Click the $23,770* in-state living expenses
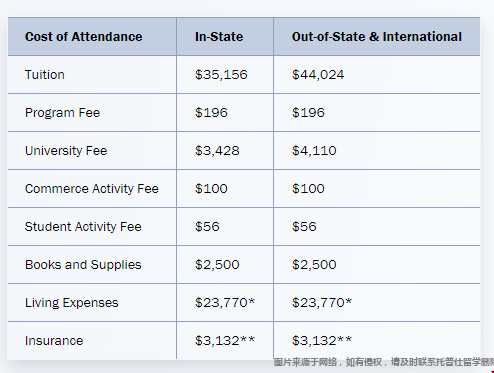The height and width of the screenshot is (373, 494). pyautogui.click(x=225, y=303)
